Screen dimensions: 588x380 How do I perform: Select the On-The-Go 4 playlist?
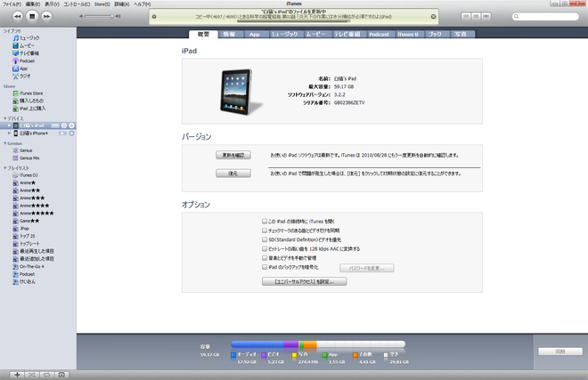29,266
